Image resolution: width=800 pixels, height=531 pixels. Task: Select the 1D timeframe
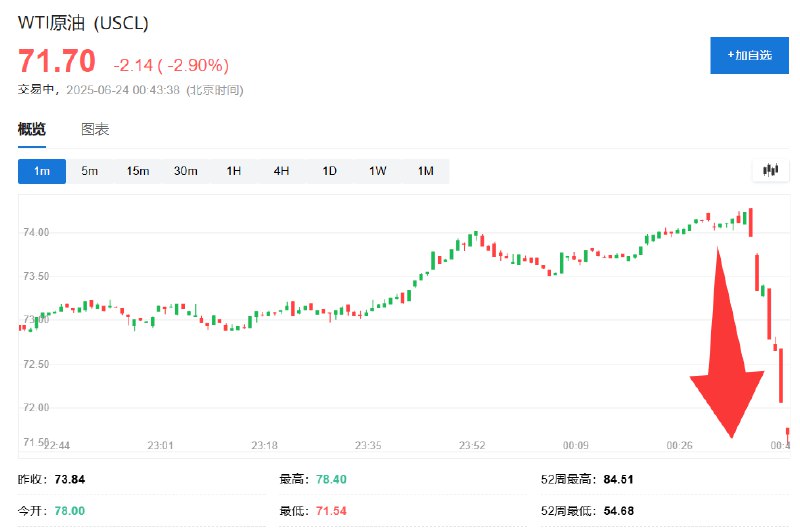pos(330,171)
